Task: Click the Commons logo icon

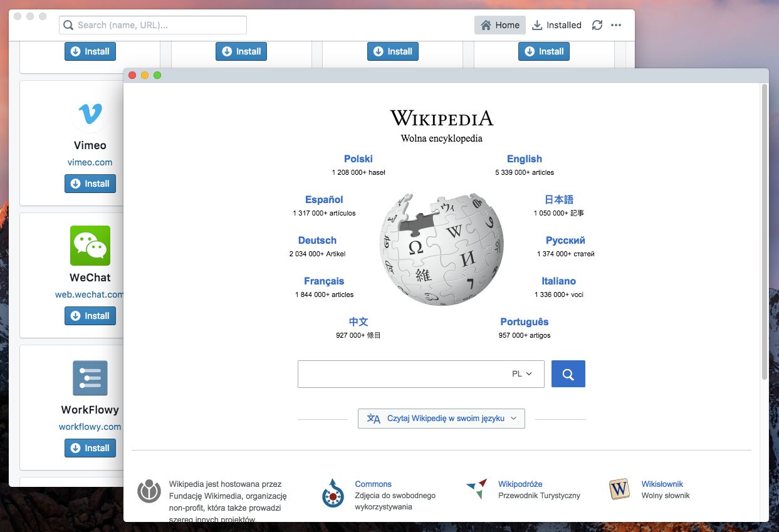Action: 333,493
